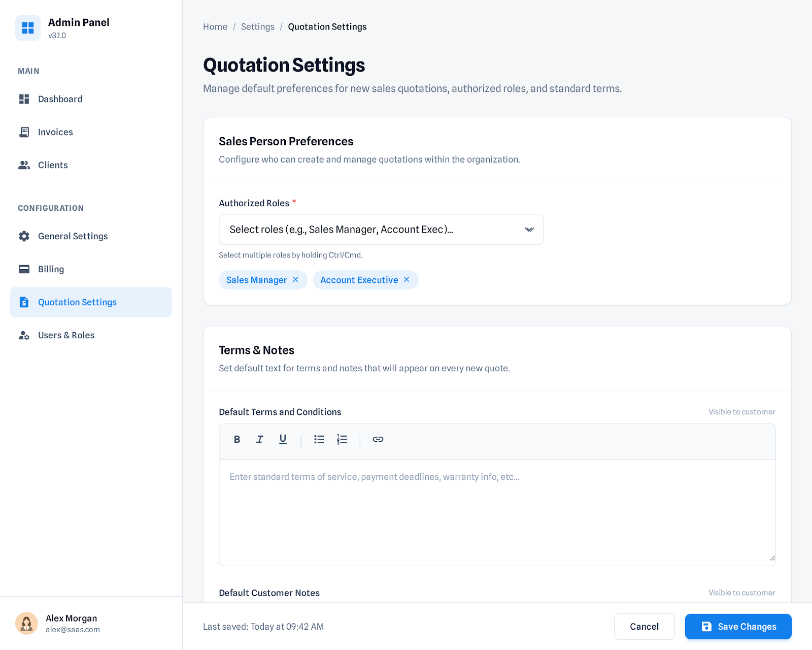Toggle italic text formatting
812x650 pixels.
pos(260,439)
